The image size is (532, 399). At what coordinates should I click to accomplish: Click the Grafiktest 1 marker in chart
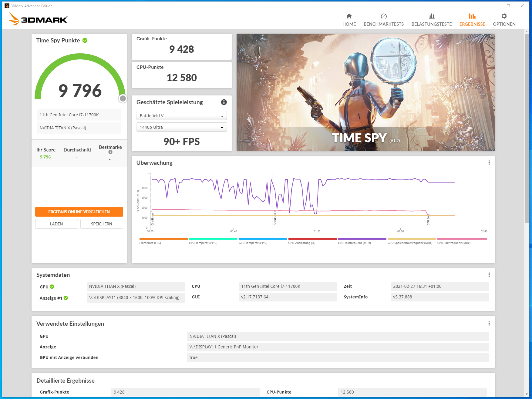pyautogui.click(x=152, y=218)
